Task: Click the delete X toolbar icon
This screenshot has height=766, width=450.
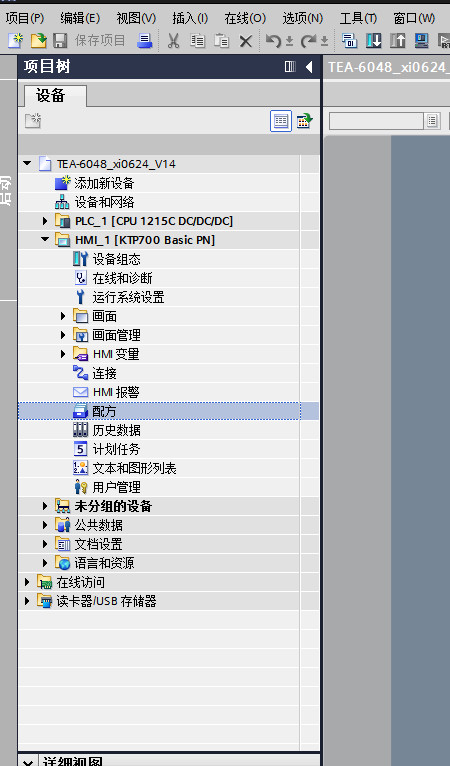Action: click(x=246, y=42)
